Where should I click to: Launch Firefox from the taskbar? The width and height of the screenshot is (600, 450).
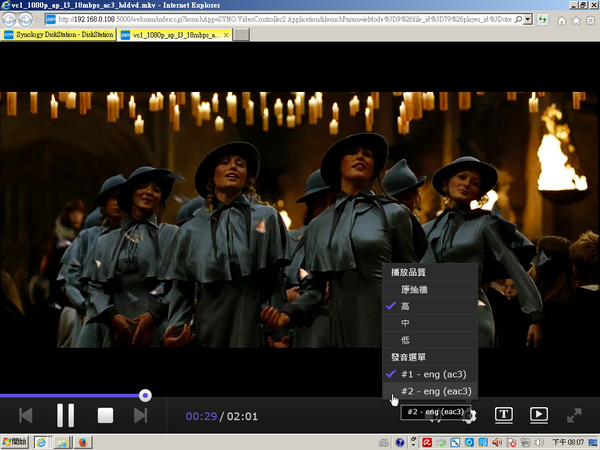tap(83, 442)
